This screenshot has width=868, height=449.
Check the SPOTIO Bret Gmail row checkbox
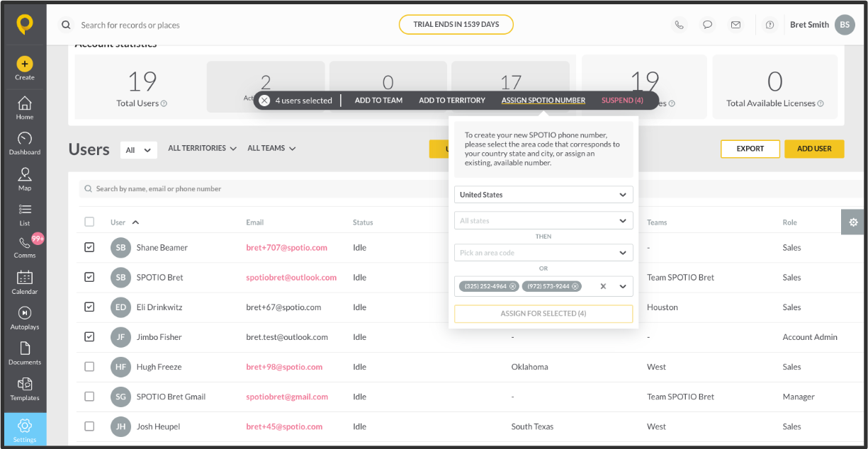tap(89, 397)
